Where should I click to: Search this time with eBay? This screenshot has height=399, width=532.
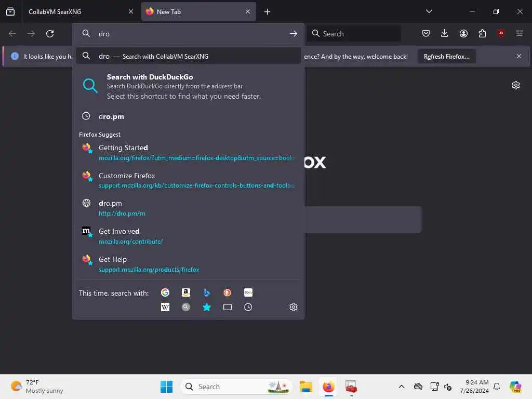click(248, 292)
